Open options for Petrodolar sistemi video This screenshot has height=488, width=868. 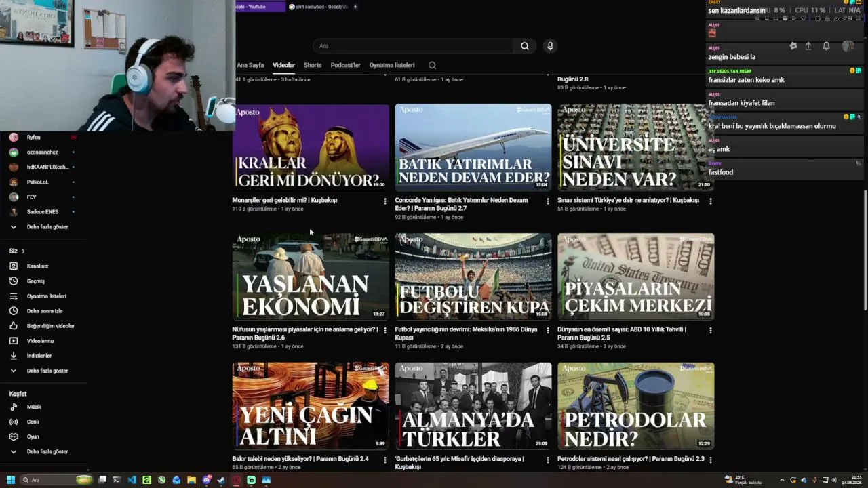click(x=711, y=460)
